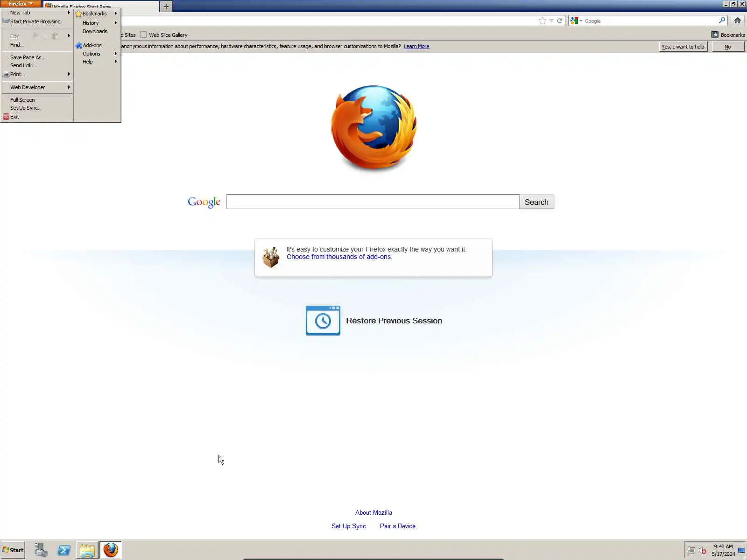Follow Choose from thousands of add-ons link
Viewport: 747px width, 560px height.
[x=338, y=257]
